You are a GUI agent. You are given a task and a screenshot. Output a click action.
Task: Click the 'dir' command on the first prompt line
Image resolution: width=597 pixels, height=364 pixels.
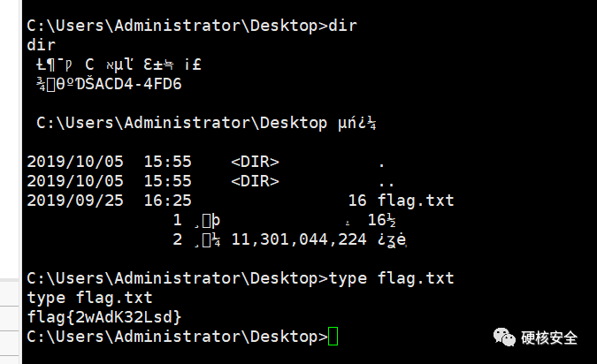click(342, 26)
